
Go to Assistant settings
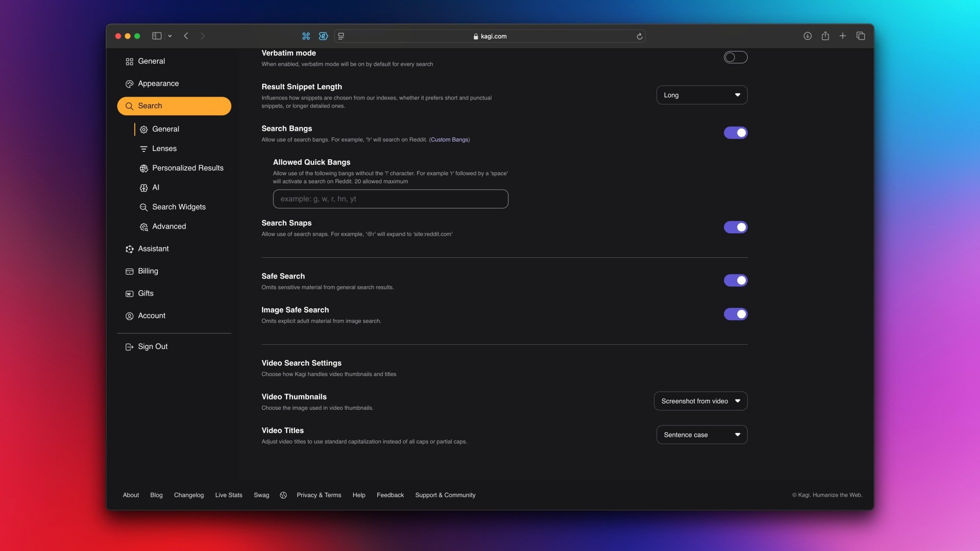pos(174,249)
